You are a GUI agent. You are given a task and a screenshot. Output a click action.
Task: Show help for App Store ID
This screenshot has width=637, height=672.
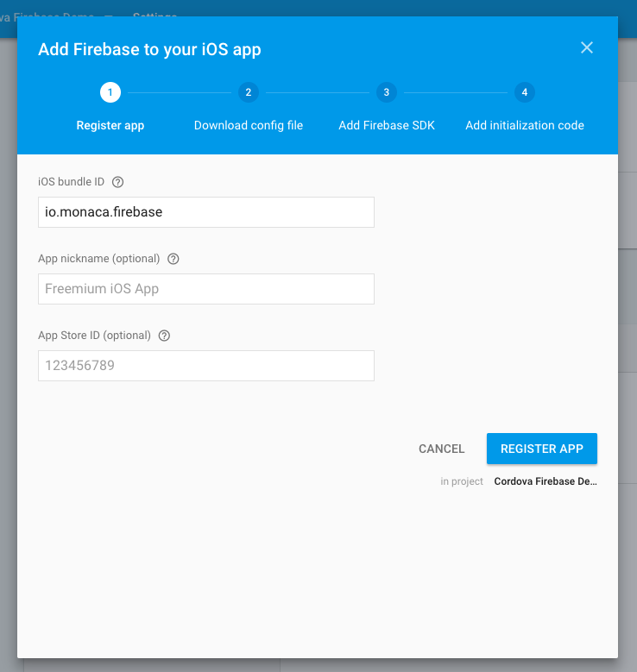click(x=164, y=336)
